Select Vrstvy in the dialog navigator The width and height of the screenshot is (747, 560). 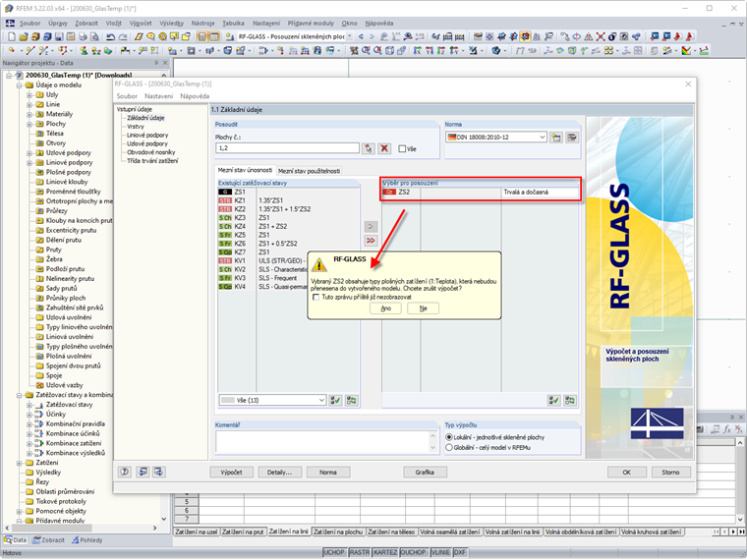coord(136,127)
